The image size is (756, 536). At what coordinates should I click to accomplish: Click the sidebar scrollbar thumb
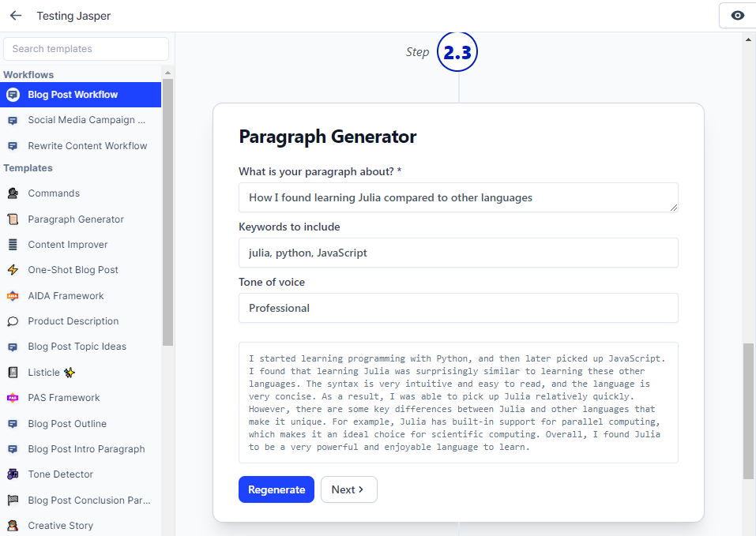pyautogui.click(x=167, y=212)
